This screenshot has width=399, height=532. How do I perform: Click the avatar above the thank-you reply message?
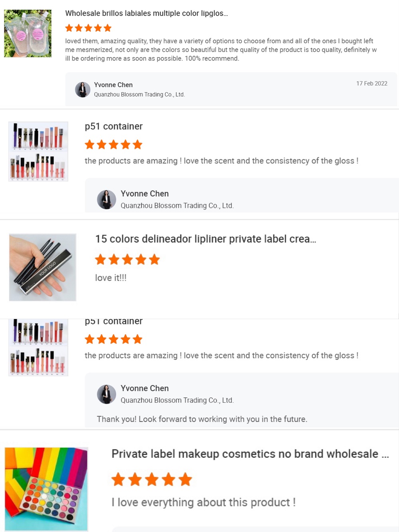coord(107,394)
